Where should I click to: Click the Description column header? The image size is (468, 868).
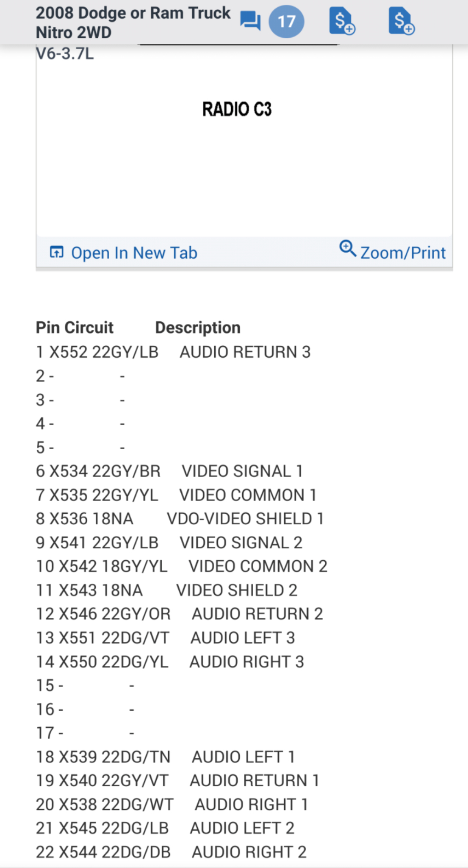click(x=198, y=328)
